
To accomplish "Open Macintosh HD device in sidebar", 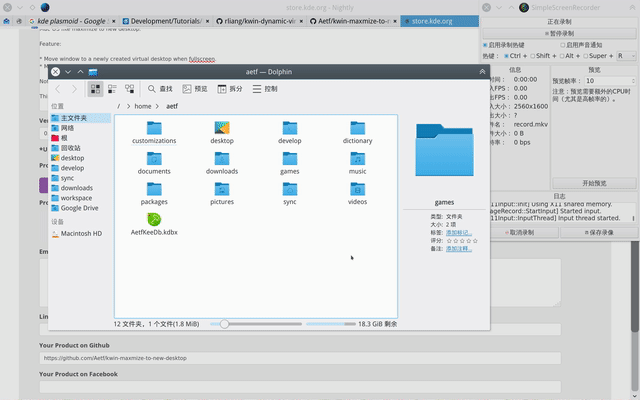I will pos(80,233).
